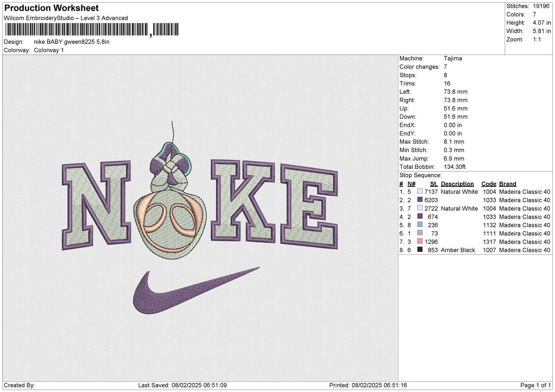The width and height of the screenshot is (555, 392).
Task: Click Madeira Classic 40 in the Amber Black row
Action: pos(525,250)
